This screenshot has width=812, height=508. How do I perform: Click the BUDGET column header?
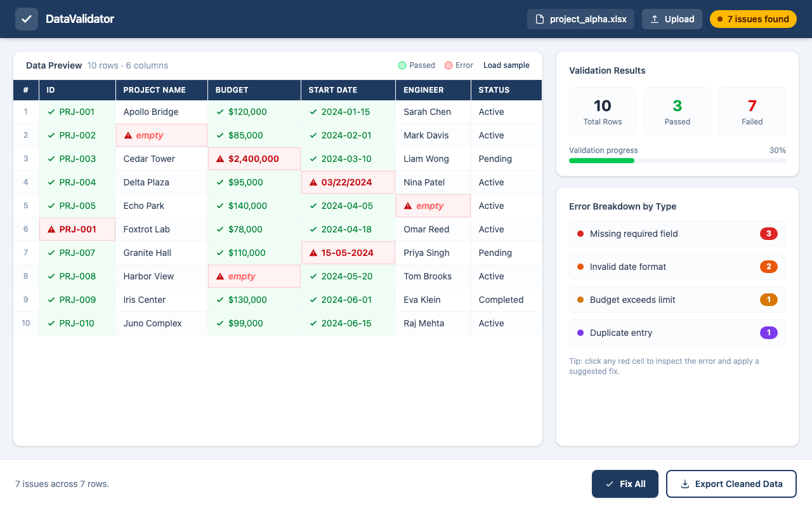pyautogui.click(x=254, y=90)
